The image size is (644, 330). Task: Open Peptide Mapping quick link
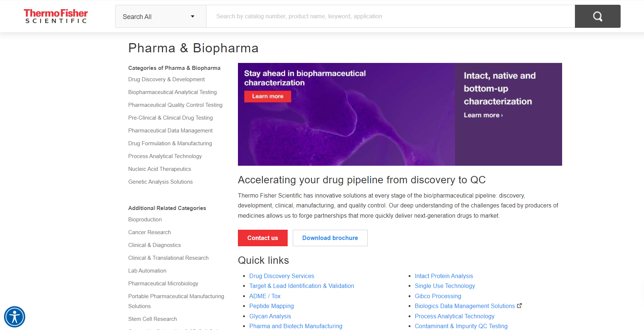click(272, 306)
